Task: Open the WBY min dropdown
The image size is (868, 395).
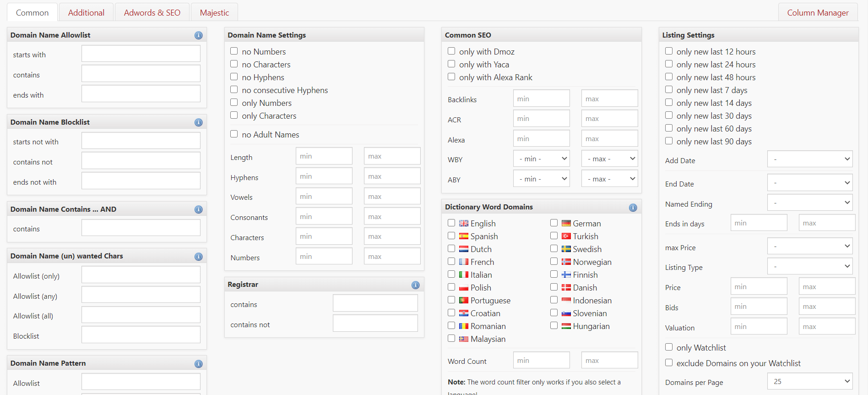Action: [541, 159]
